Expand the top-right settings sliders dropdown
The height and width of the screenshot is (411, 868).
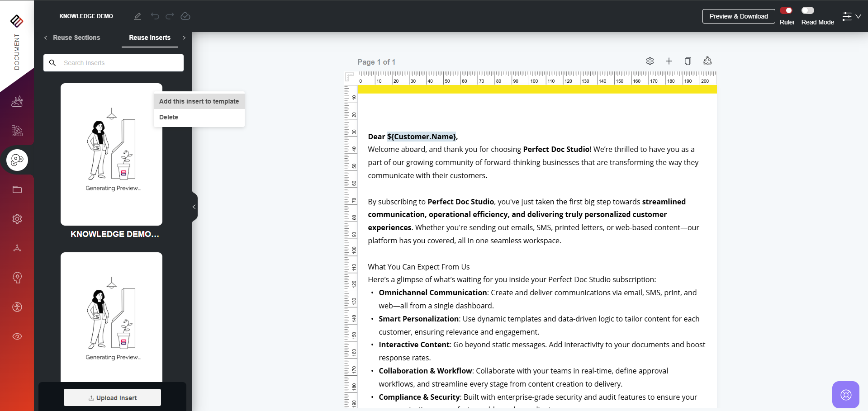point(851,16)
